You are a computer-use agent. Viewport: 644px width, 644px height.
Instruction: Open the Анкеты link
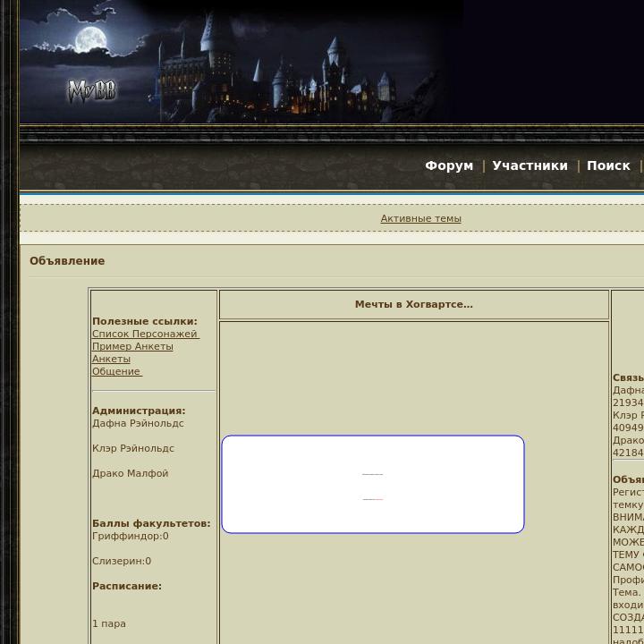click(111, 359)
